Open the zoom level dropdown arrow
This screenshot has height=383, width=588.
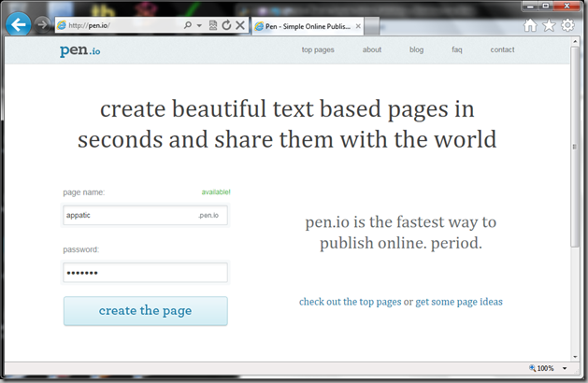click(x=565, y=368)
